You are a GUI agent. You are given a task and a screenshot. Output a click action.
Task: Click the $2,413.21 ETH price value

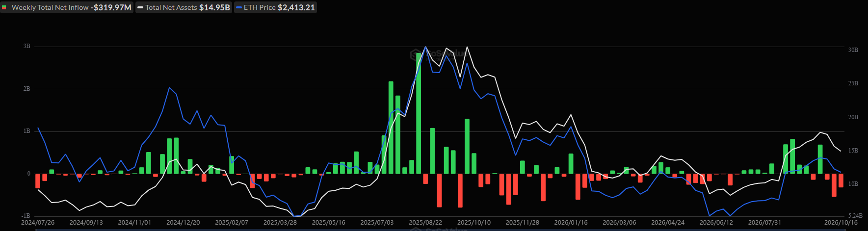pos(296,7)
